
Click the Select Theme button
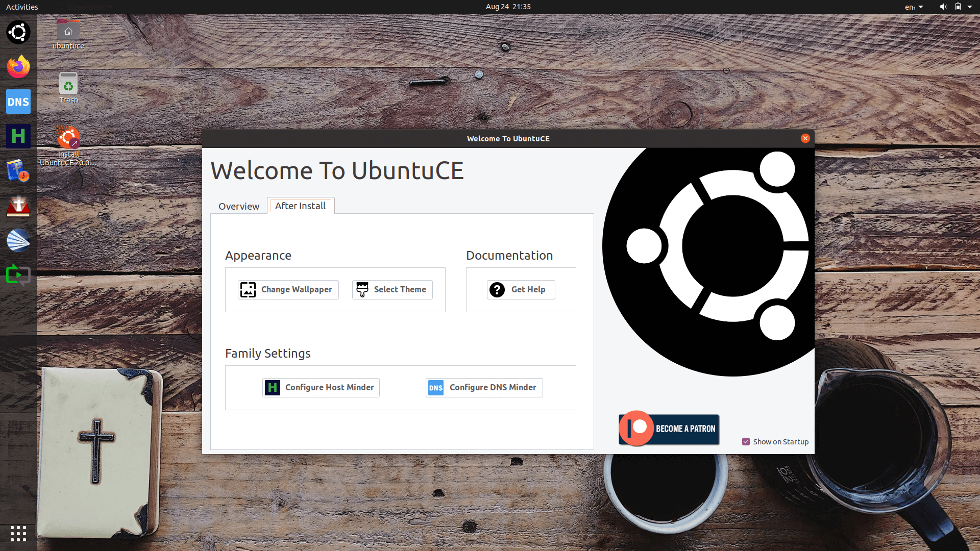coord(393,290)
